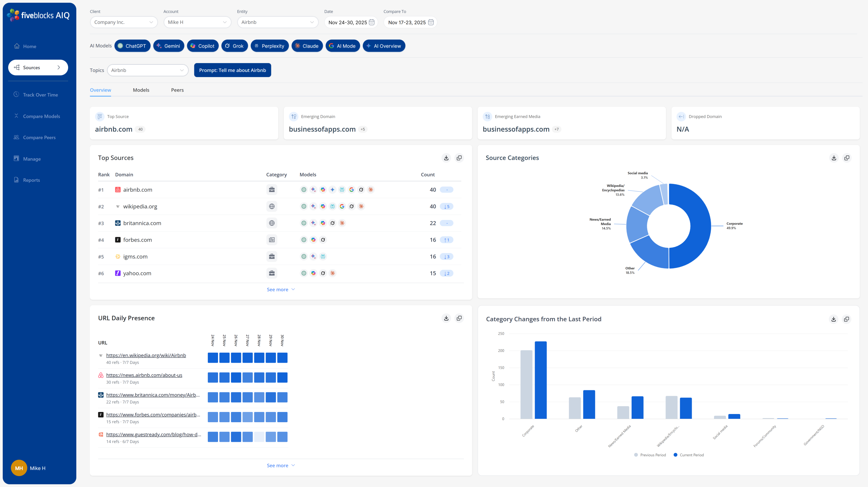This screenshot has width=868, height=487.
Task: Open Compare Models in the sidebar
Action: click(41, 116)
